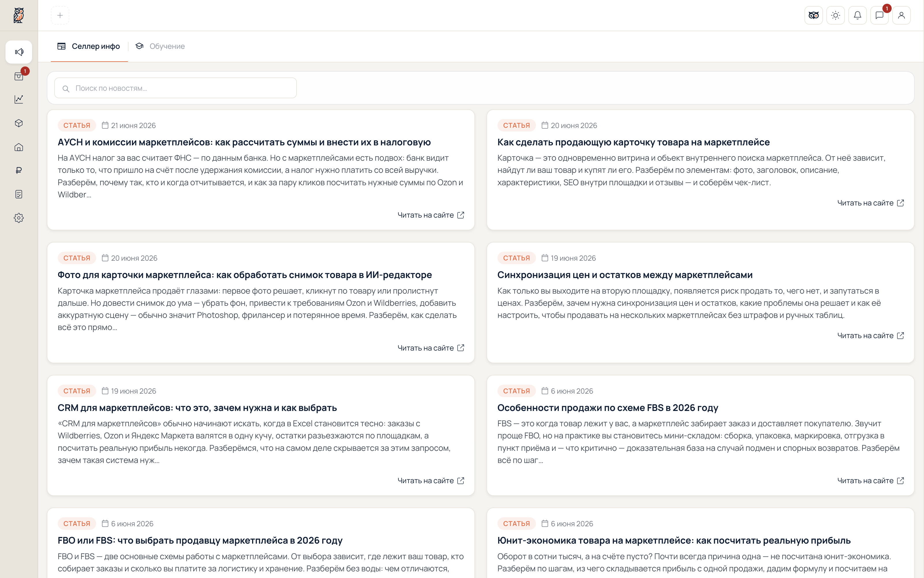Open the warehouse house icon in sidebar

(19, 147)
